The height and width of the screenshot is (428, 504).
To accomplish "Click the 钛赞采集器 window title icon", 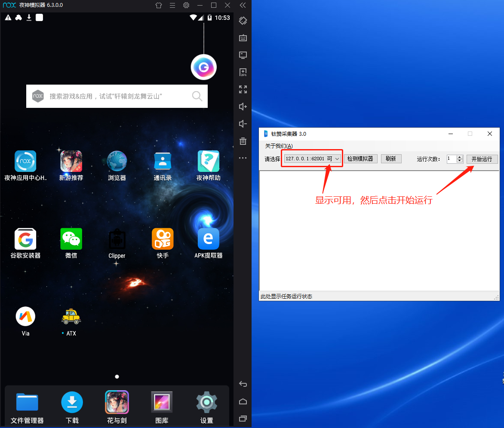I will (x=266, y=134).
